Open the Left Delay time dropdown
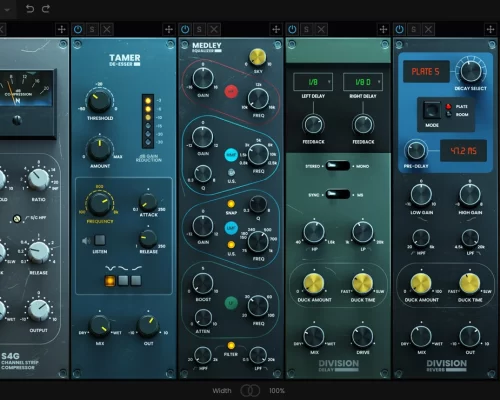Viewport: 500px width, 400px height. tap(313, 82)
